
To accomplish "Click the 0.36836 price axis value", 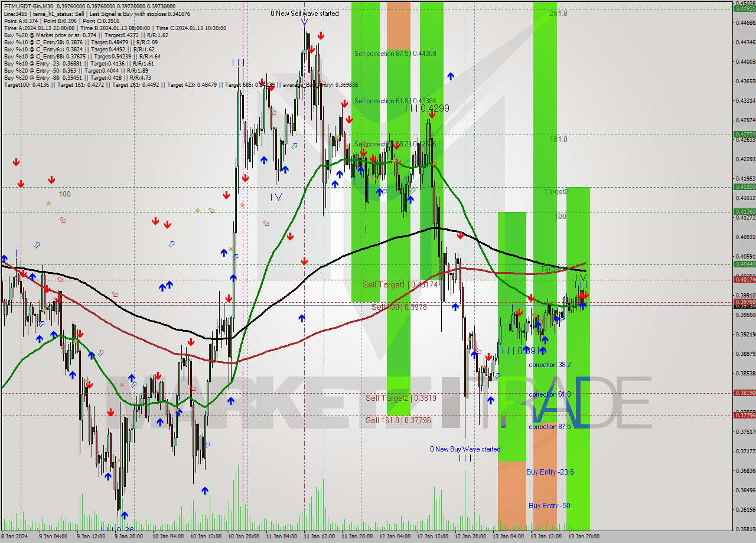I will coord(745,470).
